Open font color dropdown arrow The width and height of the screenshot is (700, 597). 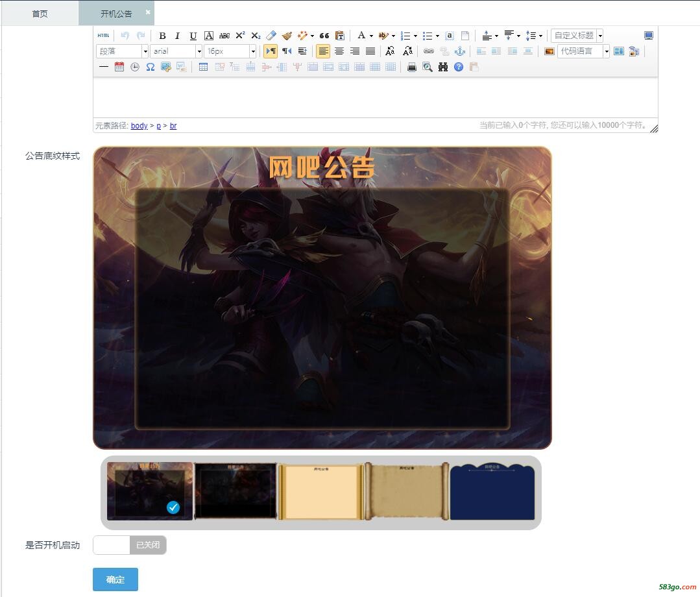[372, 36]
